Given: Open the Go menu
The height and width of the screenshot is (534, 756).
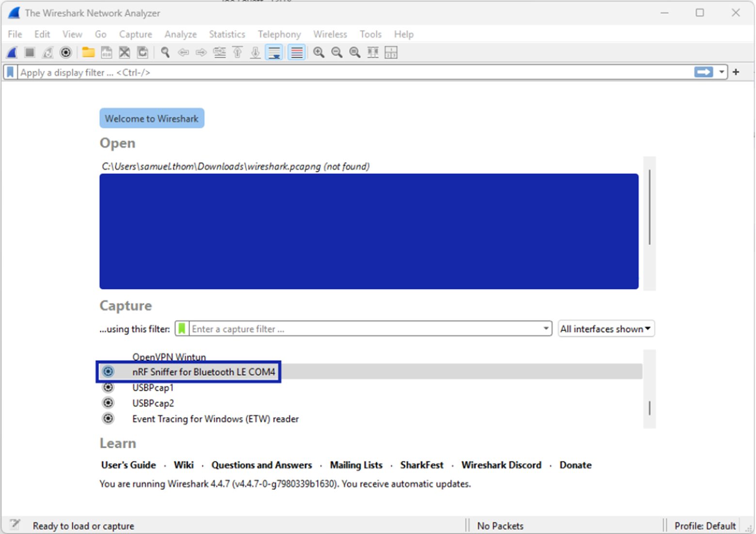Looking at the screenshot, I should [100, 34].
